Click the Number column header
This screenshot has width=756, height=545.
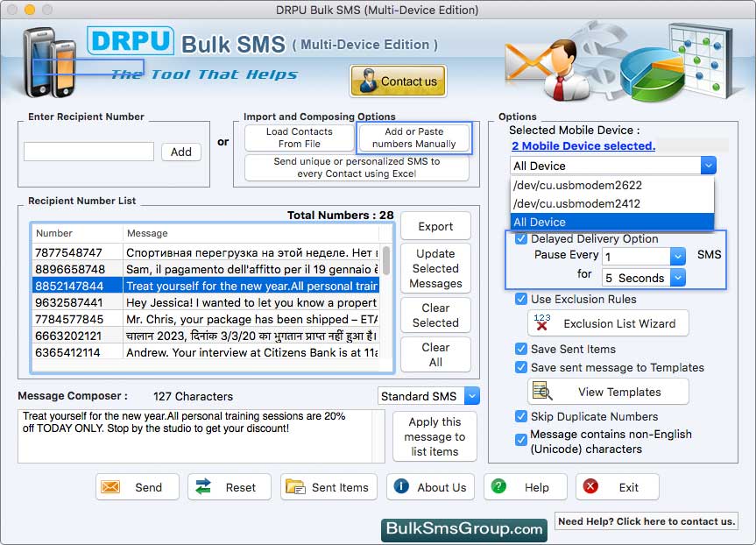77,233
